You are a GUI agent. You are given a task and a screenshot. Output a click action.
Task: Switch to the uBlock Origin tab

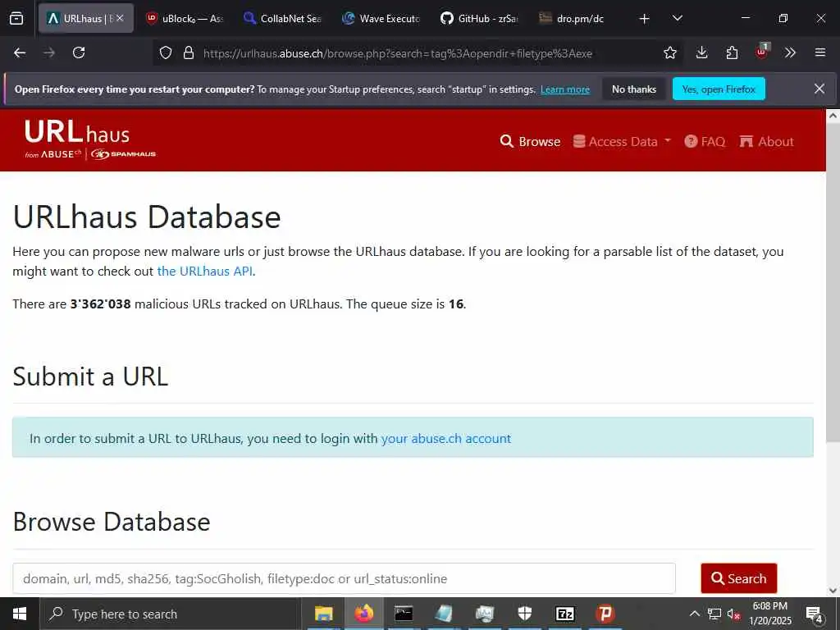[186, 18]
